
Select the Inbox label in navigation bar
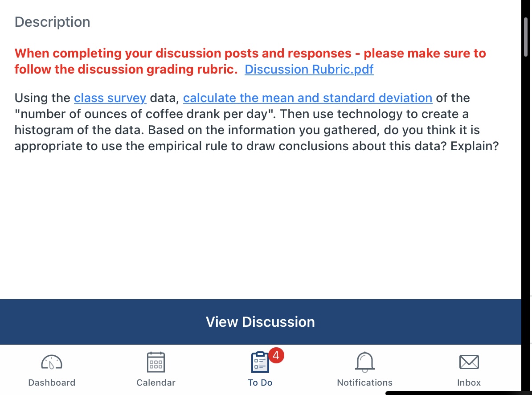coord(469,382)
